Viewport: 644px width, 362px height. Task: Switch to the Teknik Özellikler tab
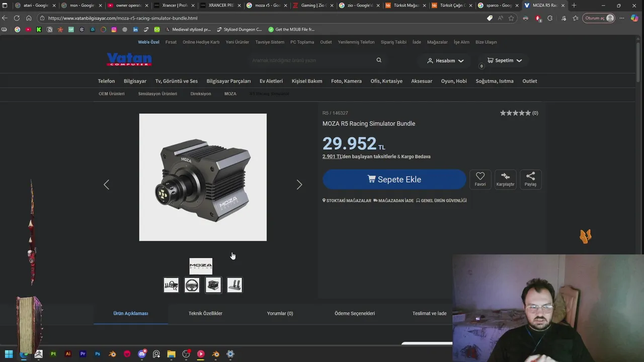(205, 313)
